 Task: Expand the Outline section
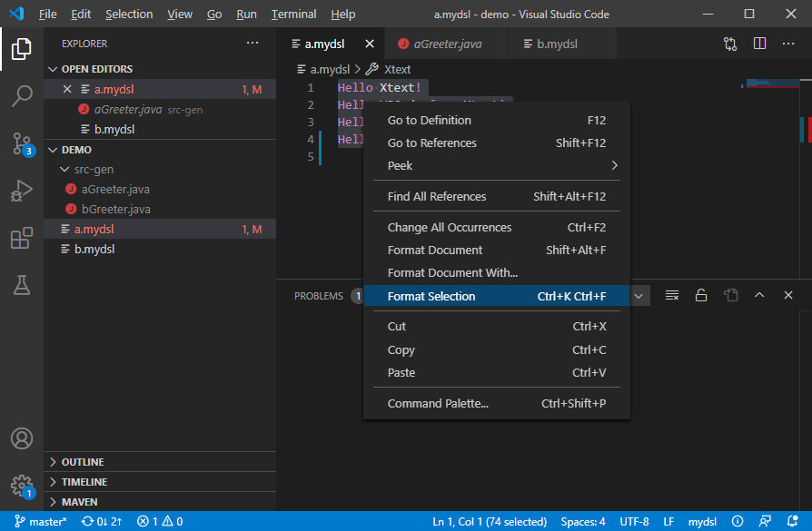[160, 462]
